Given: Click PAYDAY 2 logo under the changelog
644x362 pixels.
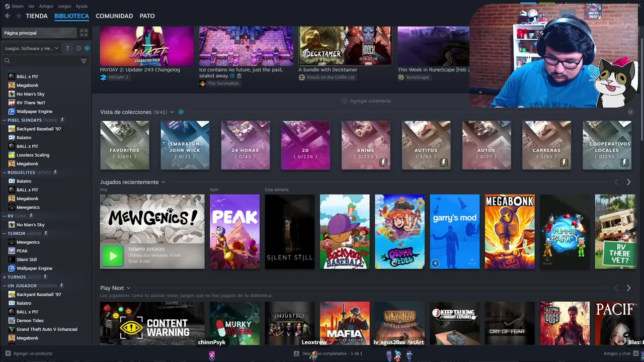Looking at the screenshot, I should [x=103, y=77].
